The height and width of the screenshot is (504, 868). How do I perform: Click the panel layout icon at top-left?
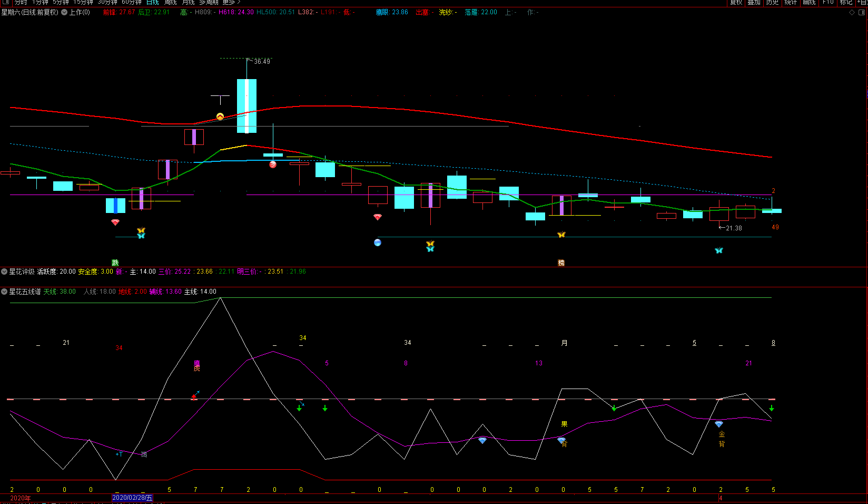pos(6,2)
